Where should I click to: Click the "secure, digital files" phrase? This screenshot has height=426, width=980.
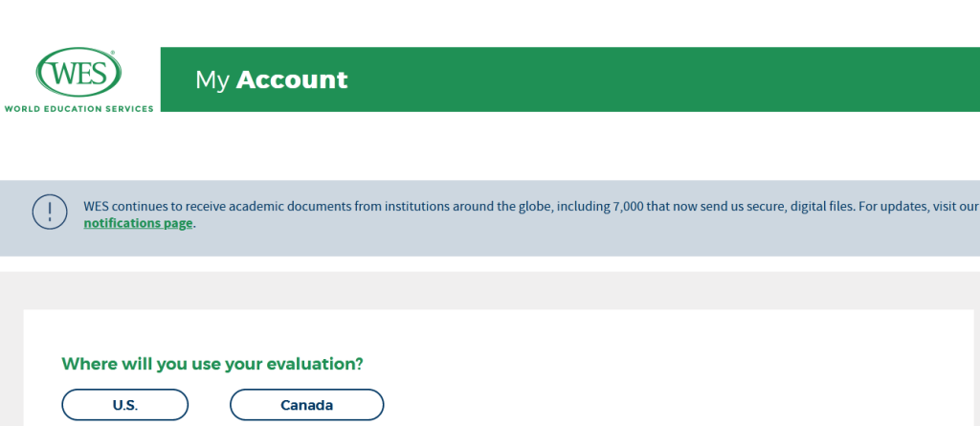click(x=801, y=206)
